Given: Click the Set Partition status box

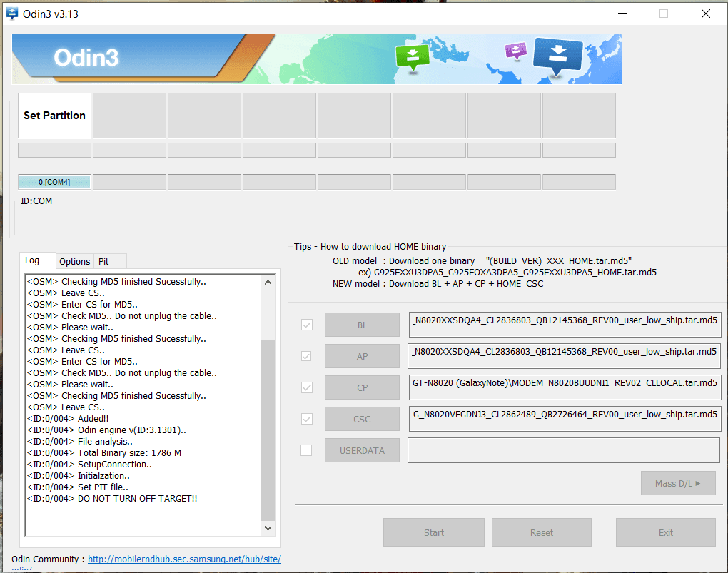Looking at the screenshot, I should [x=54, y=116].
